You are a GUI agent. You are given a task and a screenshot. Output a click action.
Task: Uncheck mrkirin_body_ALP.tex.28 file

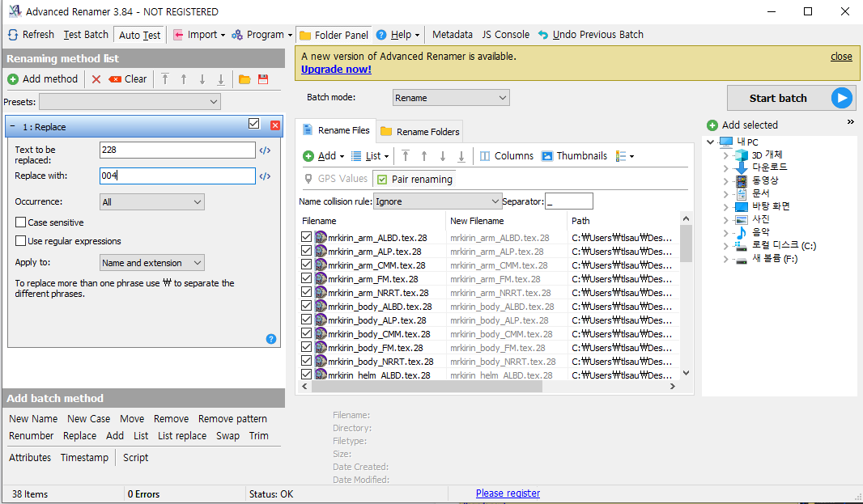click(307, 320)
